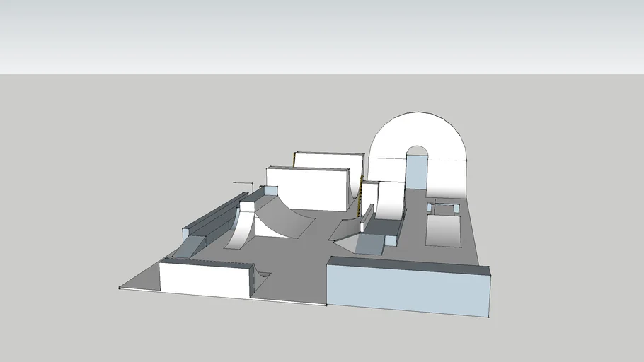Select the front tall white wall in center
This screenshot has height=362, width=644.
coord(306,188)
